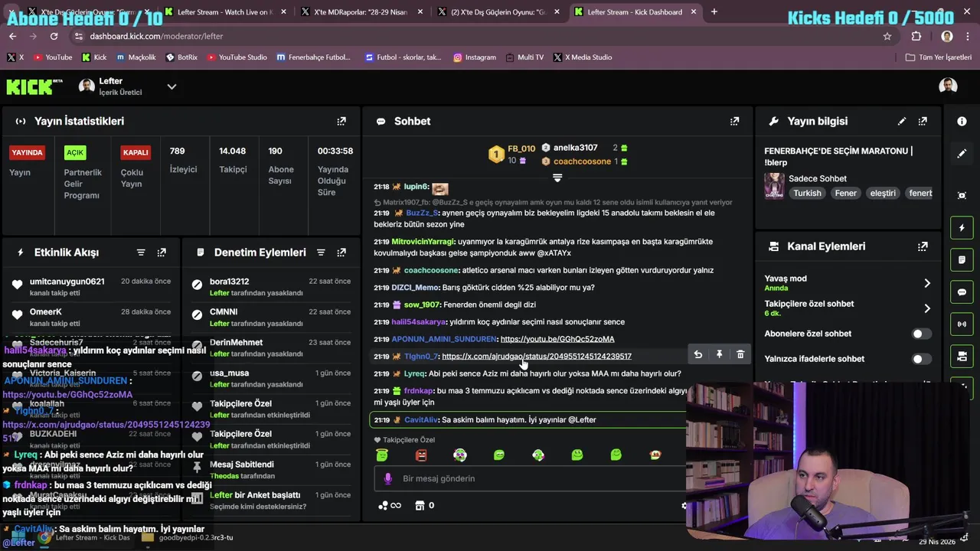Reply to Tlghn0_7's message
Viewport: 980px width, 551px height.
[x=697, y=354]
